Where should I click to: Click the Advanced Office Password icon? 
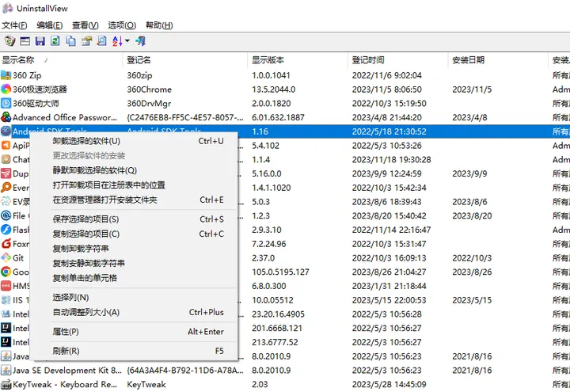[6, 117]
